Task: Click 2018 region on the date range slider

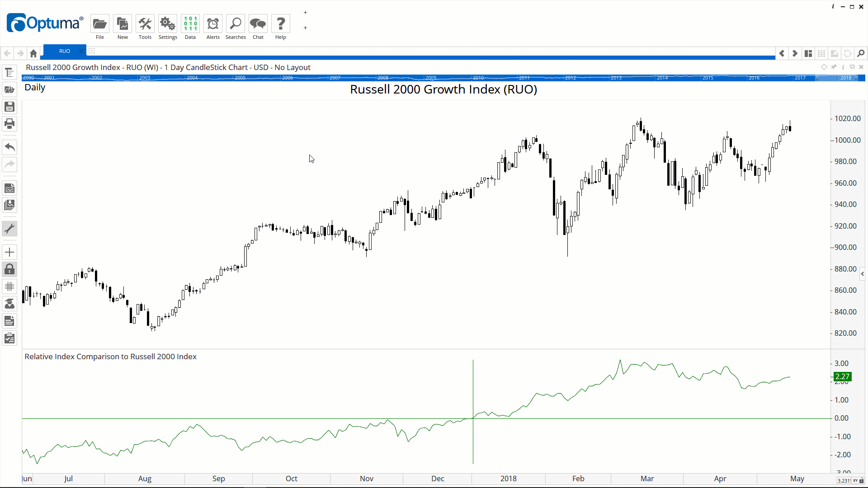Action: [845, 78]
